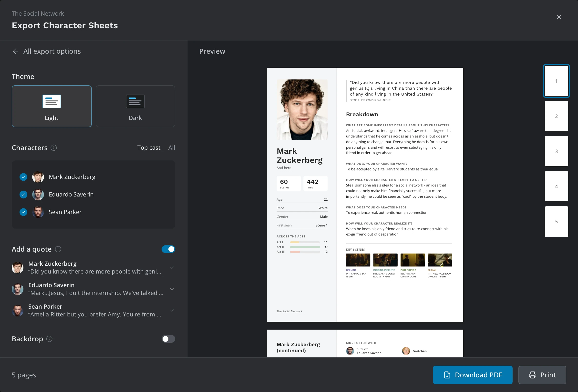Click the 'Breakdown' heading in preview
This screenshot has width=578, height=392.
click(362, 114)
